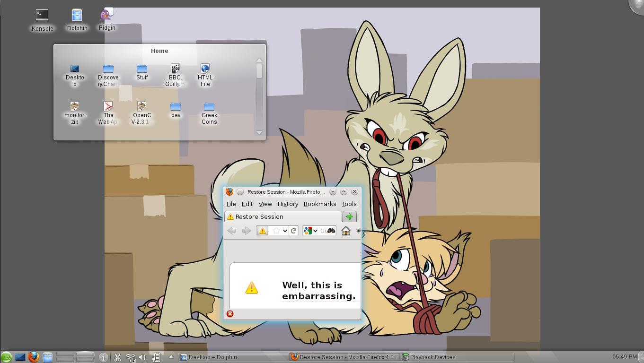Open the File menu in Firefox

click(x=231, y=204)
